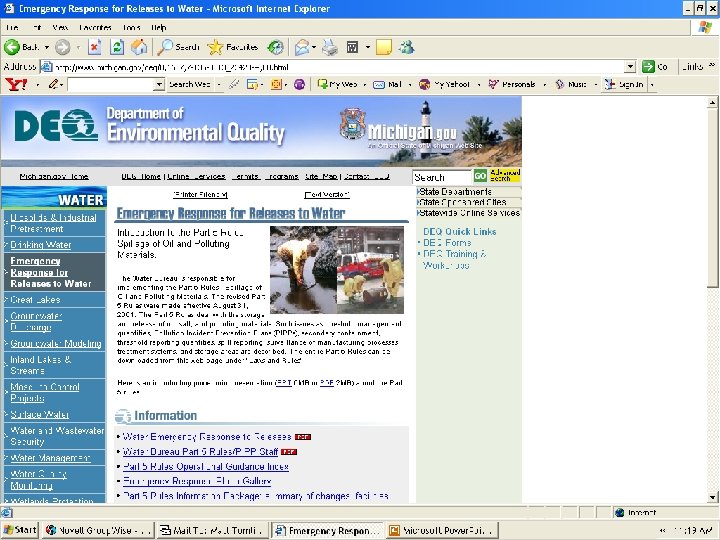Open the View menu
Screen dimensions: 720x540
point(60,28)
